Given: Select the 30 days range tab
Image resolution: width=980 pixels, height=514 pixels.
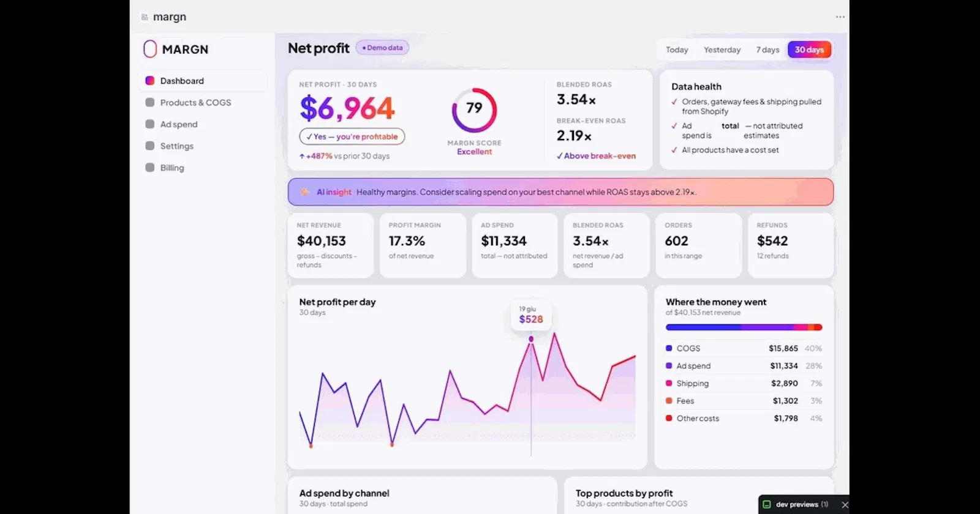Looking at the screenshot, I should pyautogui.click(x=809, y=50).
